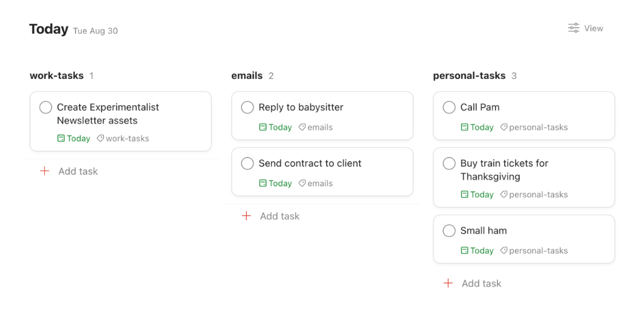Select the personal-tasks column header
644x321 pixels.
click(x=469, y=75)
